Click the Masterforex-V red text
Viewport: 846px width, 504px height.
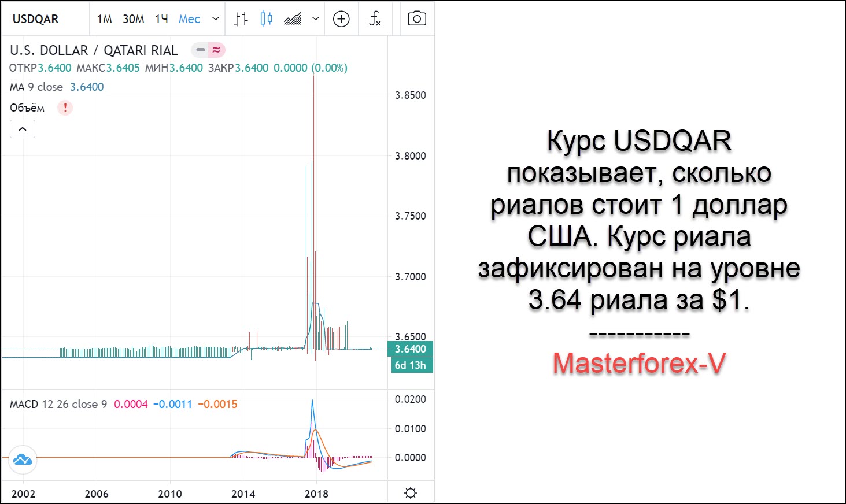[639, 363]
